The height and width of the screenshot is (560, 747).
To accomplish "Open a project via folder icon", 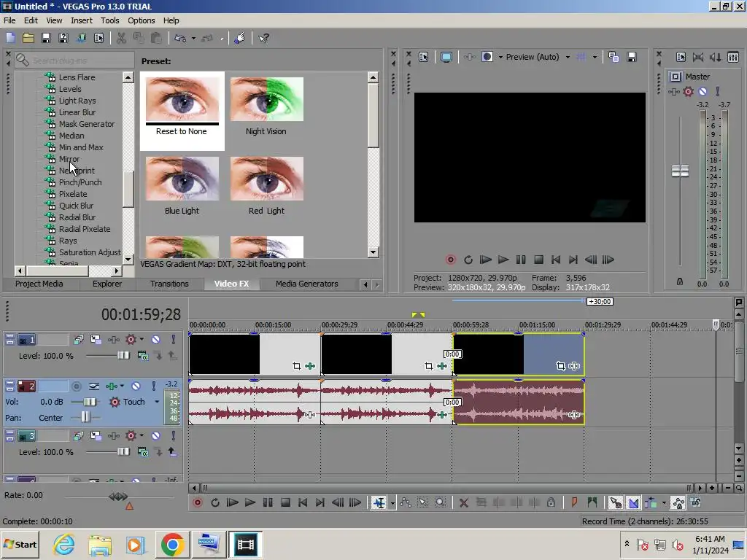I will point(28,38).
